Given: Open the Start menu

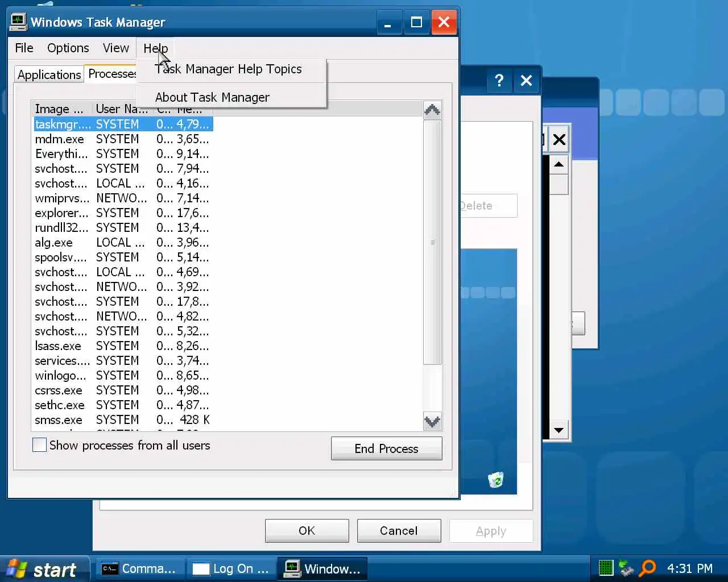Looking at the screenshot, I should [x=45, y=569].
